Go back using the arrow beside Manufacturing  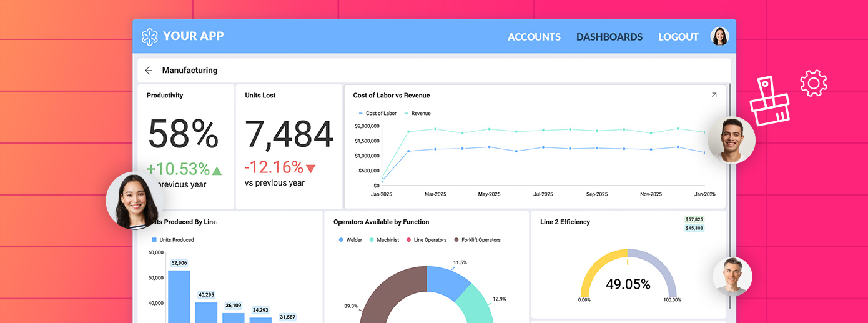tap(149, 71)
